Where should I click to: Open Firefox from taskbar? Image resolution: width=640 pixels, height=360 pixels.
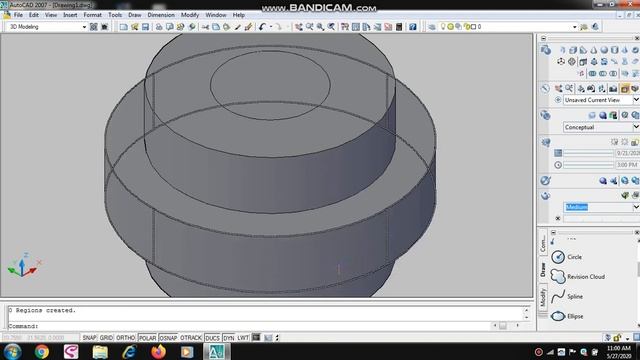(158, 351)
